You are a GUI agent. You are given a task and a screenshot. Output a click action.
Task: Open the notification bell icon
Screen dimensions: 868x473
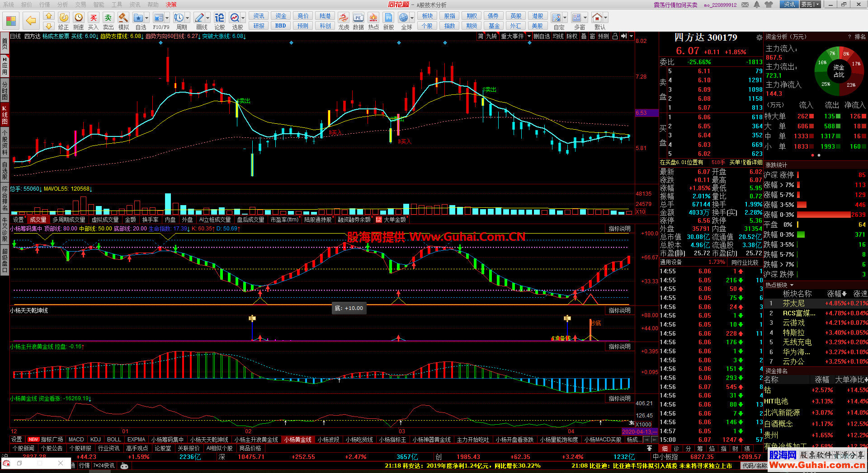click(757, 5)
